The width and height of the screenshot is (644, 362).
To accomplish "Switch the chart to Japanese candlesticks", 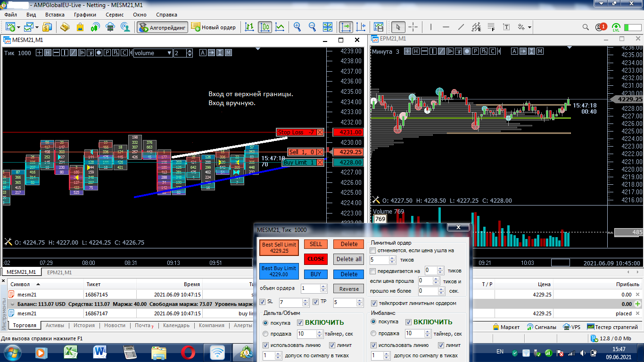I will [265, 27].
